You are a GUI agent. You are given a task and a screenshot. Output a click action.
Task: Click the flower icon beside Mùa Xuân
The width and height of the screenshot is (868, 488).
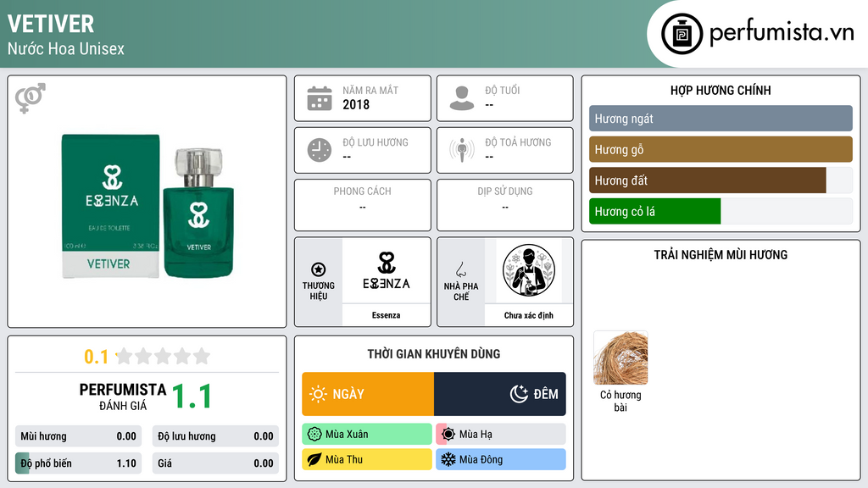314,434
